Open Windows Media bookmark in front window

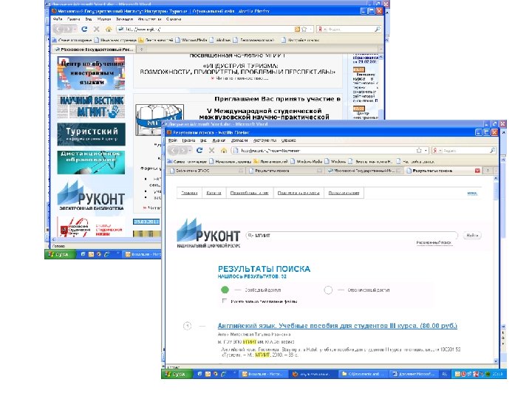tap(307, 162)
